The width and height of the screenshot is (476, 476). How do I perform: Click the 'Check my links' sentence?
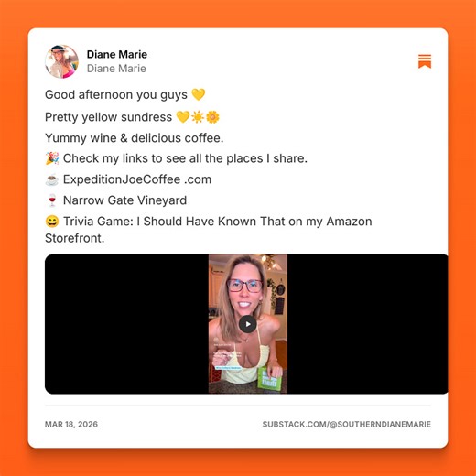pos(185,158)
